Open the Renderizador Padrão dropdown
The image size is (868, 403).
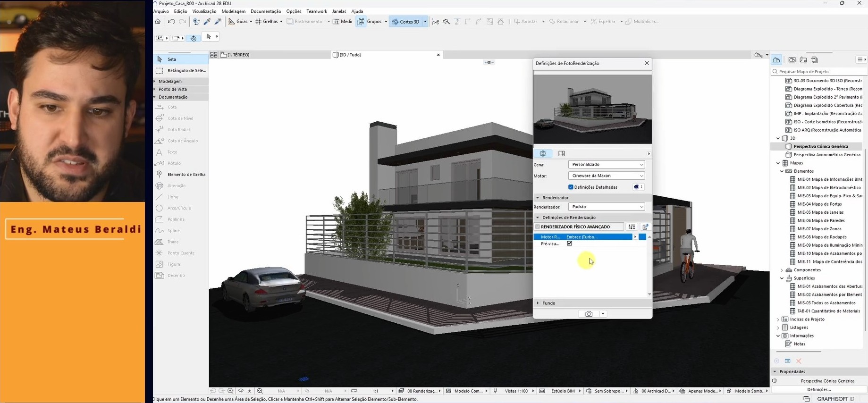coord(607,207)
